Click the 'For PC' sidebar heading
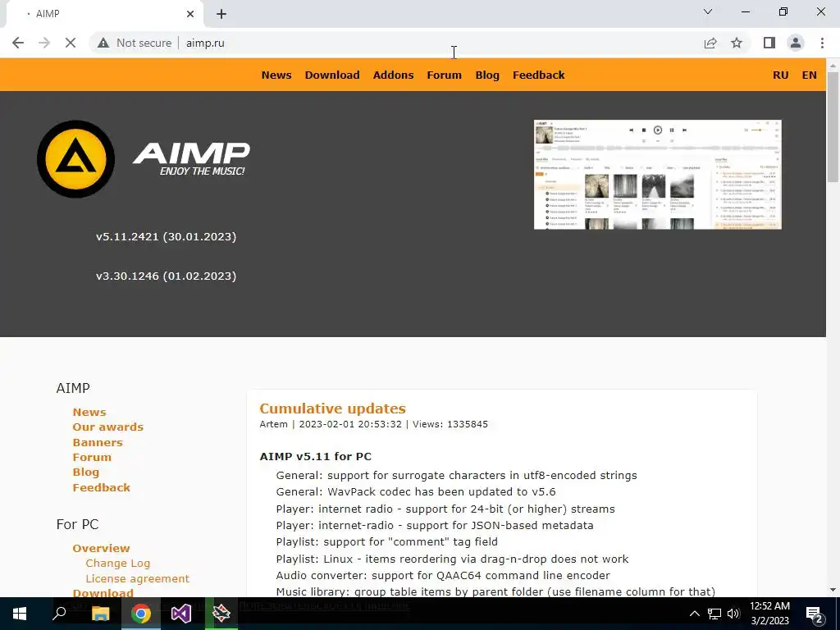840x630 pixels. coord(78,524)
